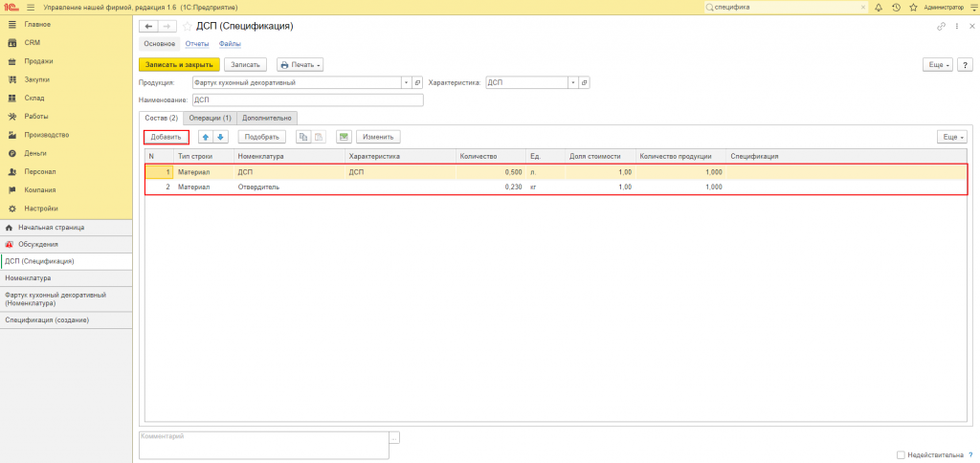Open the table toolbar Еще dropdown
The width and height of the screenshot is (980, 463).
pos(952,137)
